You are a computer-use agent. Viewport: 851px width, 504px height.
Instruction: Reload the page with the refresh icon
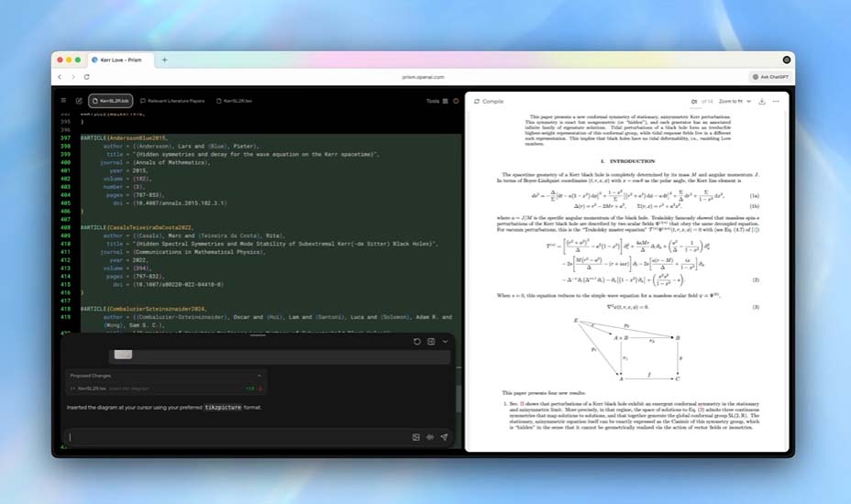tap(87, 77)
